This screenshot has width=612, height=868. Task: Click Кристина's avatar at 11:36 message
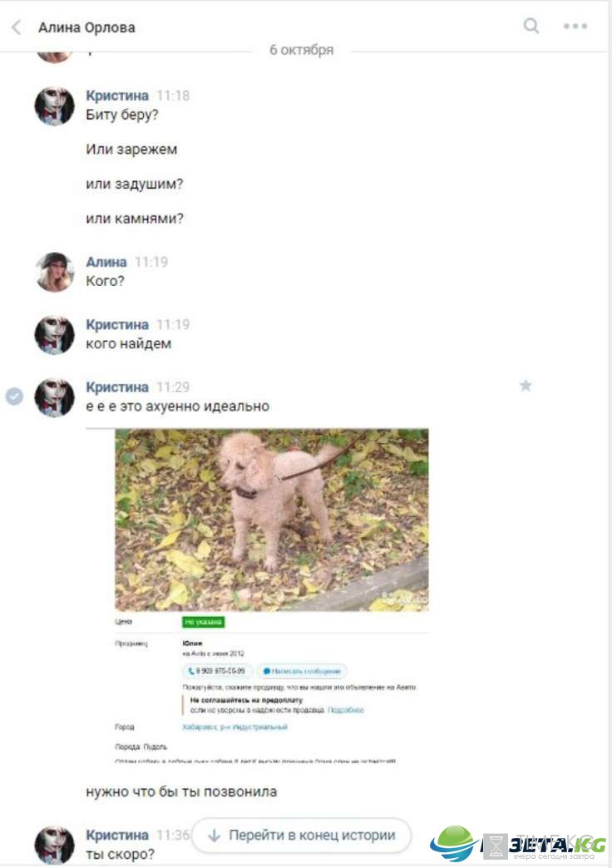(54, 845)
